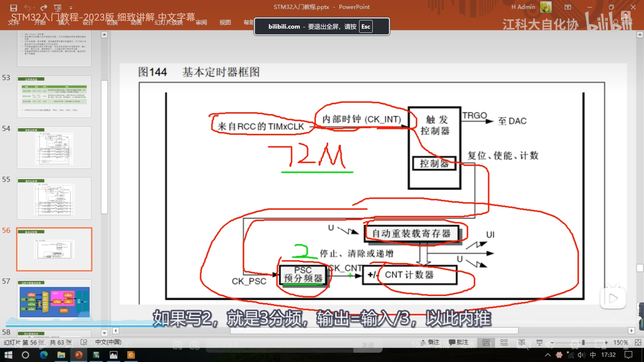Screen dimensions: 644x362
Task: Select normal view button in status bar
Action: (x=486, y=342)
